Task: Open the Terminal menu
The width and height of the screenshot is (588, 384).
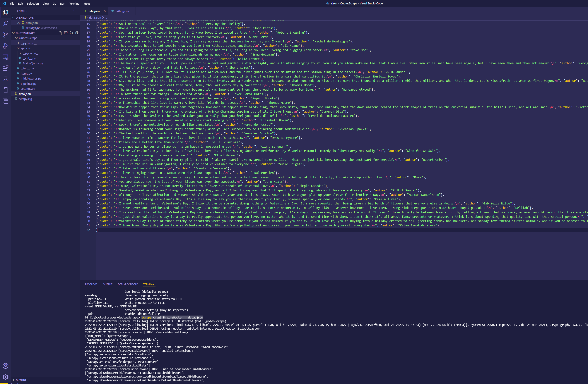Action: click(x=75, y=4)
